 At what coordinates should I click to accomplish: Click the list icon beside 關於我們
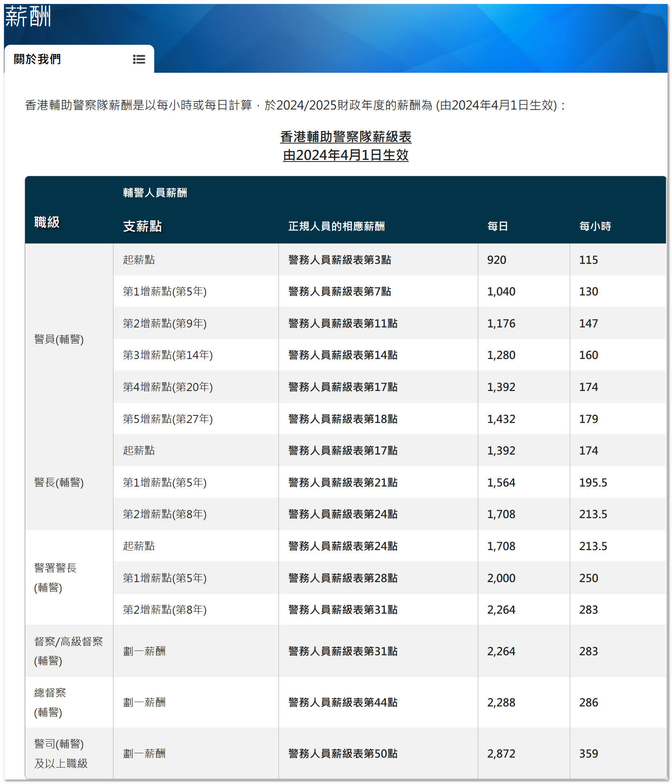tap(139, 59)
